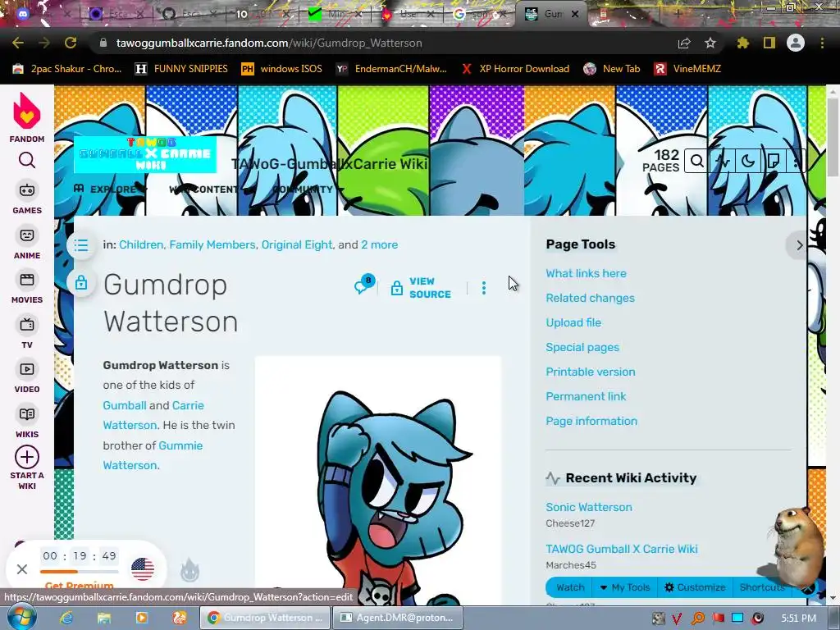Toggle dark theme moon icon

pos(748,161)
